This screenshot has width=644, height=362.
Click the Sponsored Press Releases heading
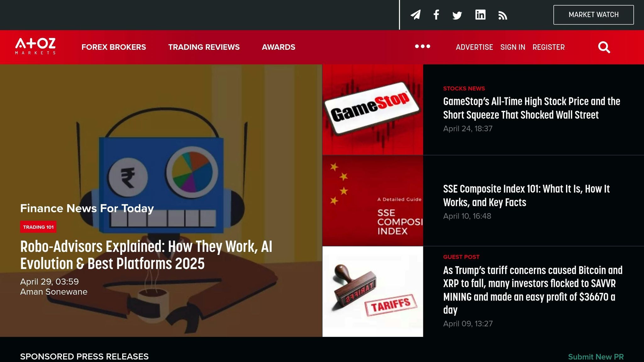point(84,357)
